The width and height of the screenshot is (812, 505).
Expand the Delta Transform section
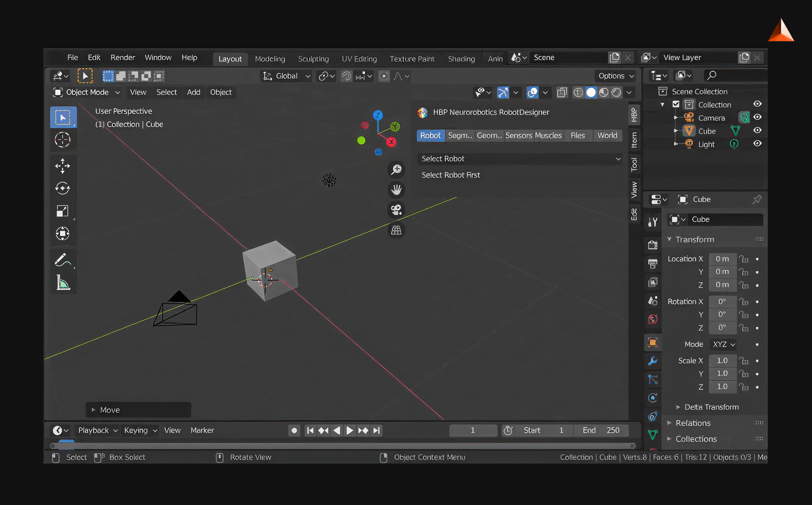pos(711,407)
